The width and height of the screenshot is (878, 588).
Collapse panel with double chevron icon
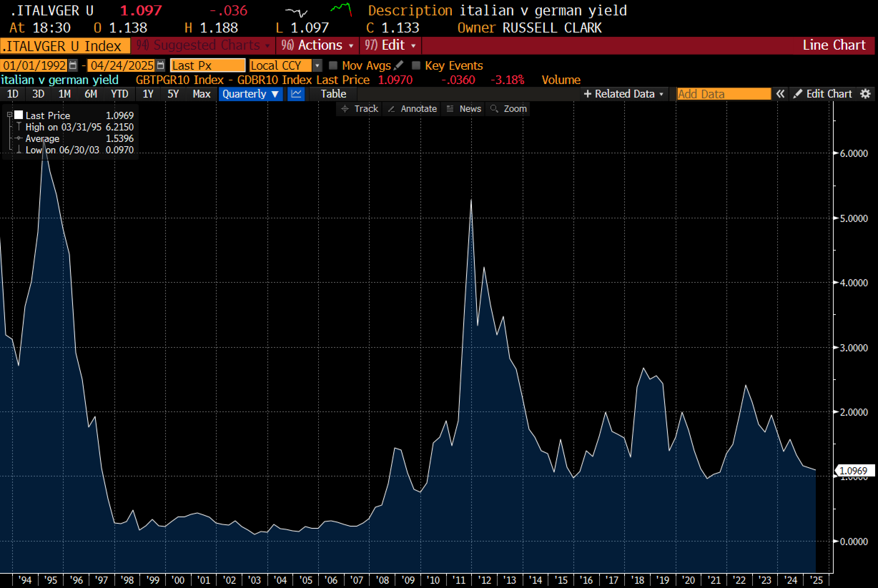click(x=780, y=94)
